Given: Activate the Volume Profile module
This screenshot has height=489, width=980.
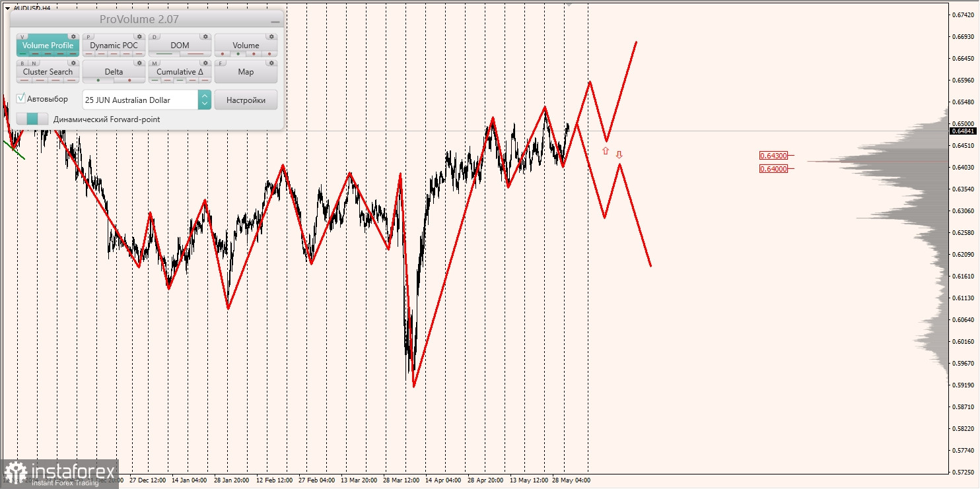Looking at the screenshot, I should tap(48, 46).
